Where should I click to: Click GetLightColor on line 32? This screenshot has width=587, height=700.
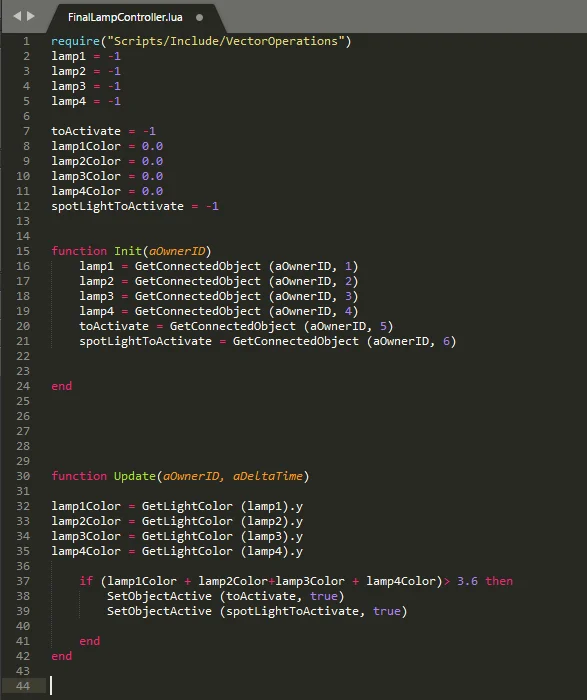pyautogui.click(x=187, y=506)
